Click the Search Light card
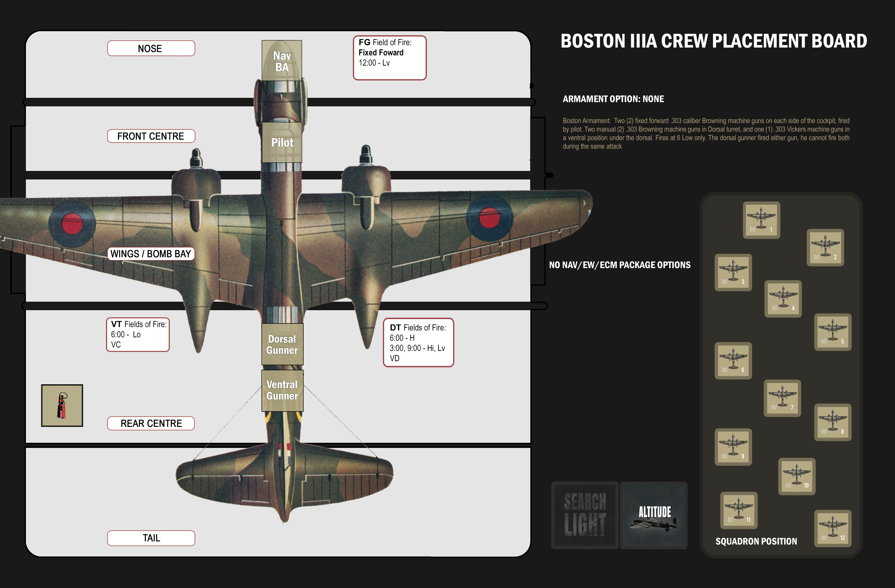 (x=585, y=515)
